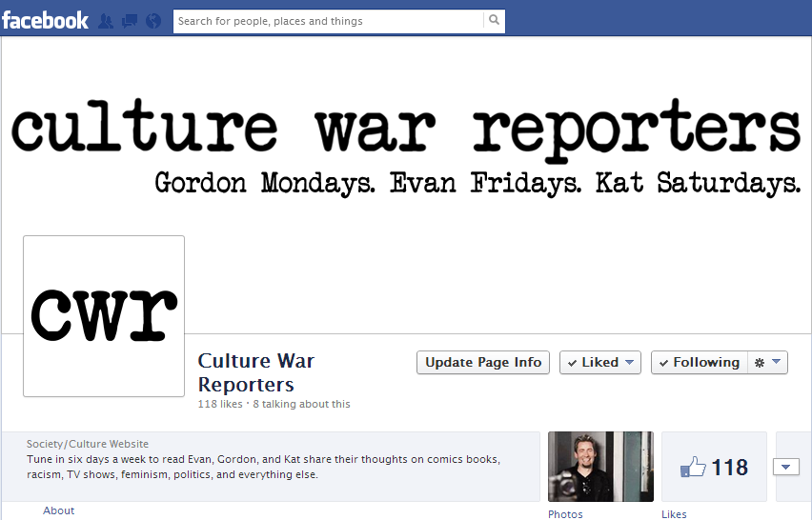Click the Facebook logo
This screenshot has height=520, width=812.
point(45,21)
